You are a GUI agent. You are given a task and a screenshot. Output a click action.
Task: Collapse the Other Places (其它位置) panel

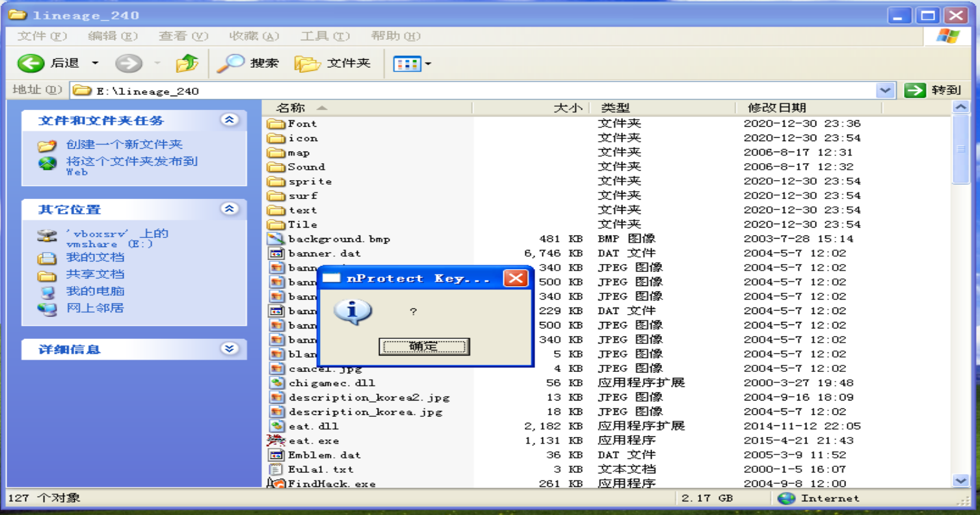[x=229, y=209]
